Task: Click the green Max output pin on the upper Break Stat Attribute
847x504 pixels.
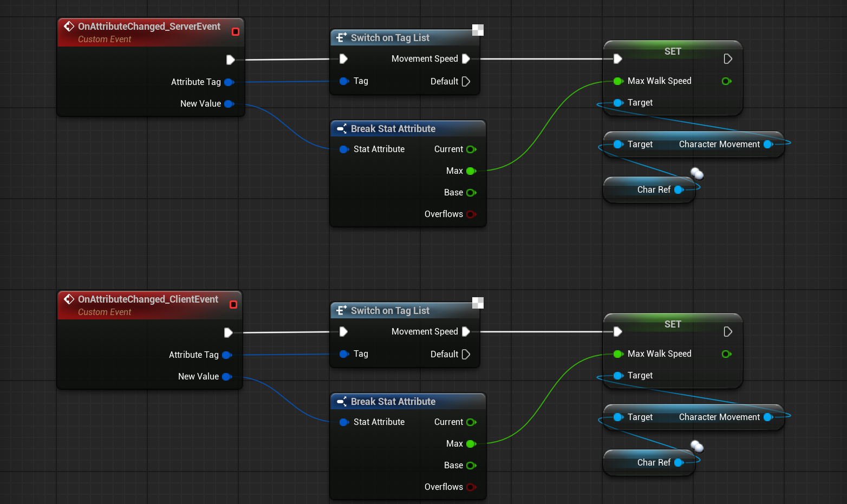Action: point(471,171)
